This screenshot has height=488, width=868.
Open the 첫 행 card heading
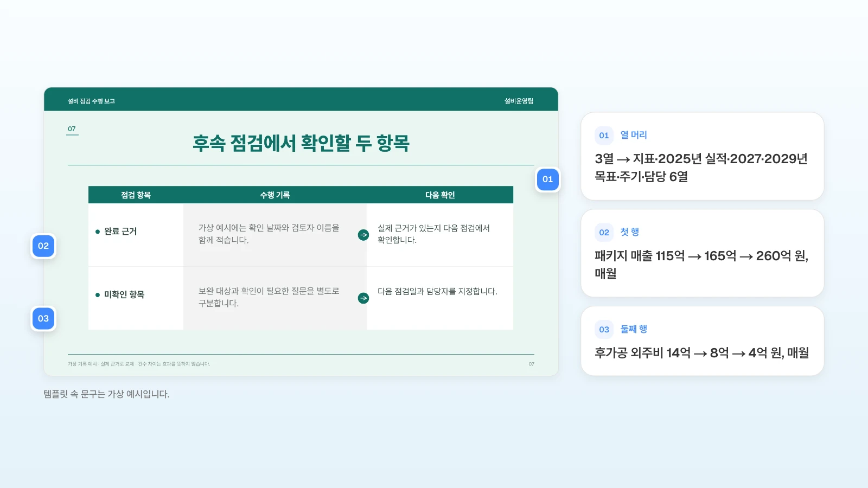(x=630, y=232)
